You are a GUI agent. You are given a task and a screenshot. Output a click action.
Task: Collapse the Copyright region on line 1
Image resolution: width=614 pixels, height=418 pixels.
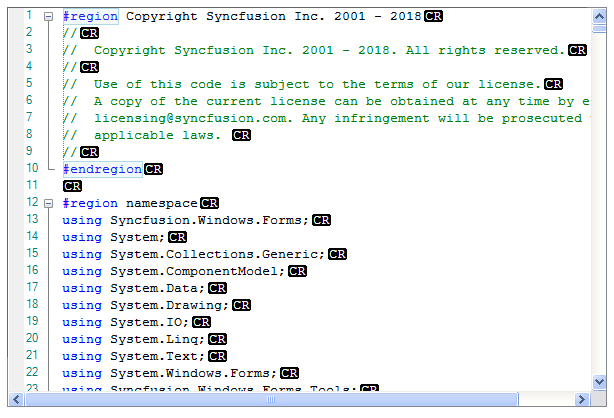49,16
